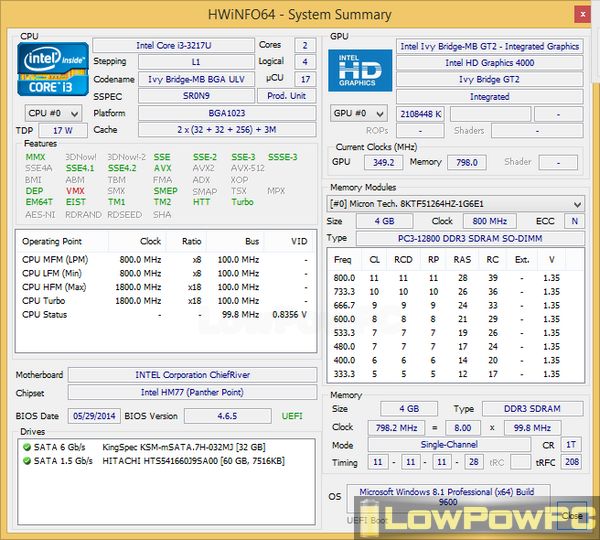Click the VID column header

[x=290, y=241]
